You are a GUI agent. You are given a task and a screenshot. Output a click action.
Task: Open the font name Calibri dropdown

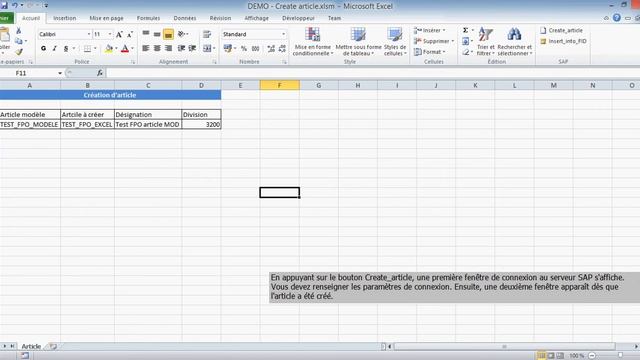coord(89,34)
